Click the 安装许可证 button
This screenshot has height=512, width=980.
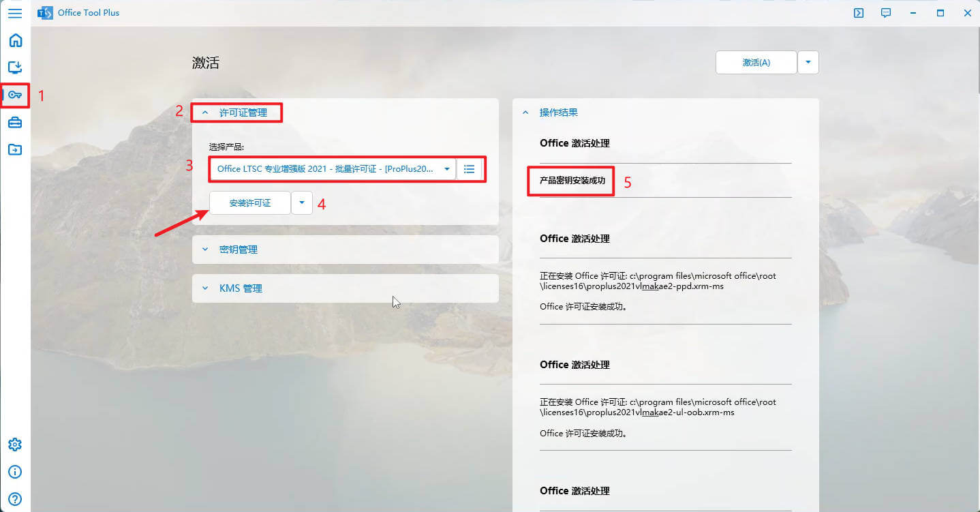(x=250, y=203)
